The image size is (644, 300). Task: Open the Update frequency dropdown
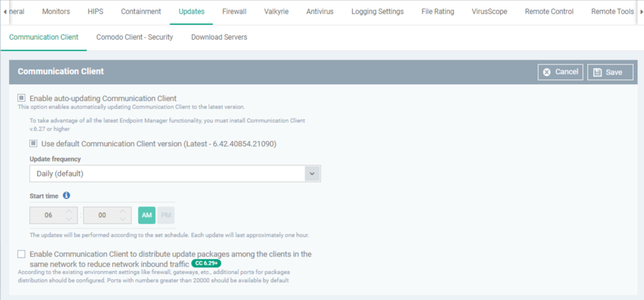(175, 174)
